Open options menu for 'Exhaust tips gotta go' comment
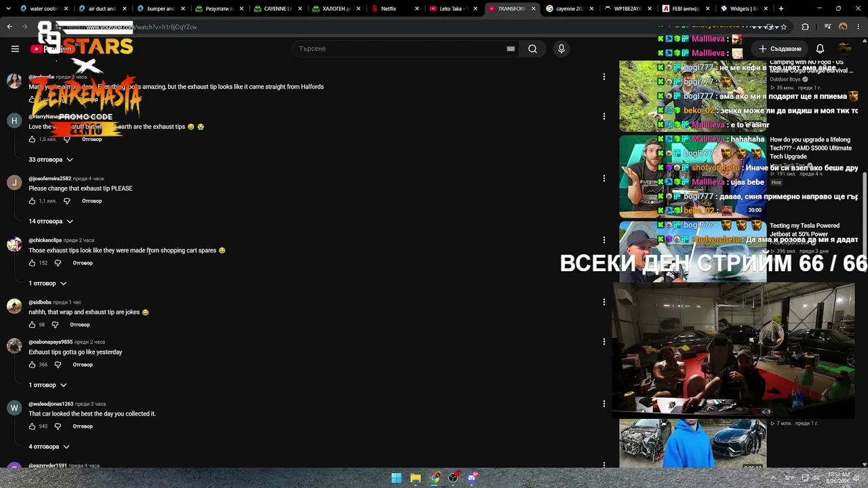Screen dimensions: 868x488 (x=604, y=342)
